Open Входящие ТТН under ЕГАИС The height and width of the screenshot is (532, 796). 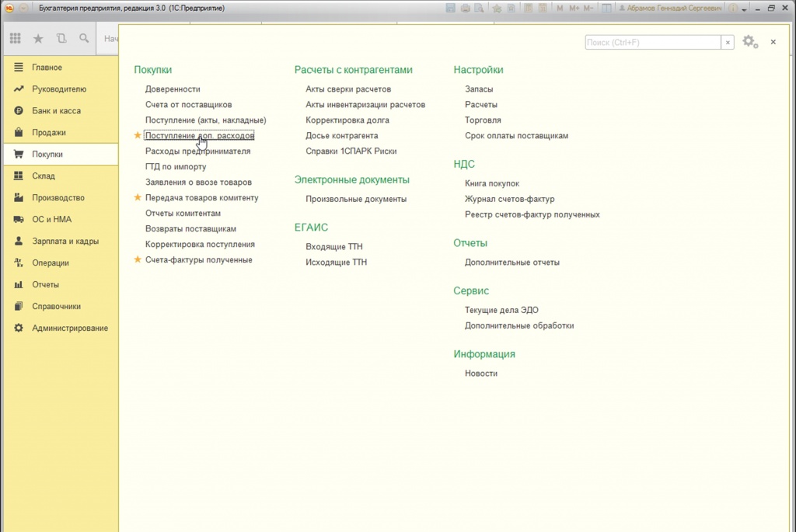pos(334,246)
